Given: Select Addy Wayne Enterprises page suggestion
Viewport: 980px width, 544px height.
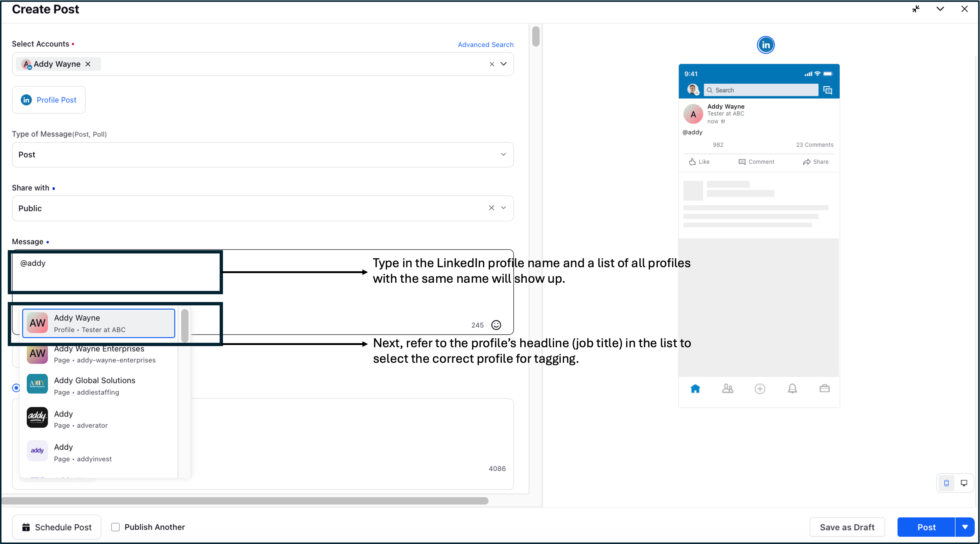Looking at the screenshot, I should 99,354.
